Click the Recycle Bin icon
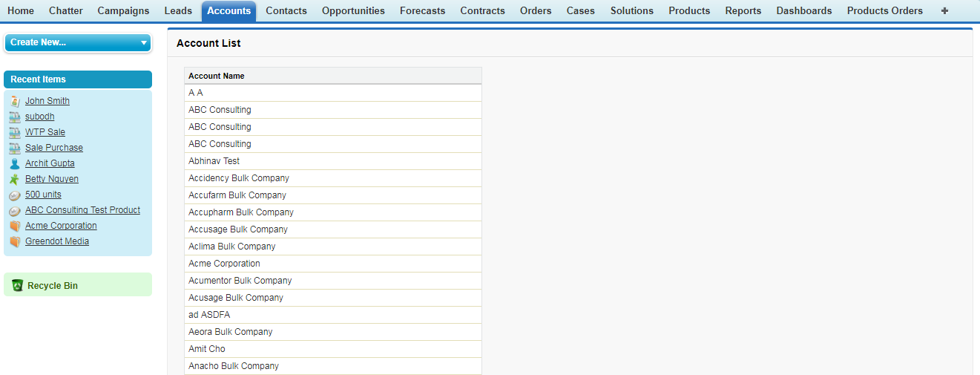Image resolution: width=980 pixels, height=375 pixels. tap(18, 286)
